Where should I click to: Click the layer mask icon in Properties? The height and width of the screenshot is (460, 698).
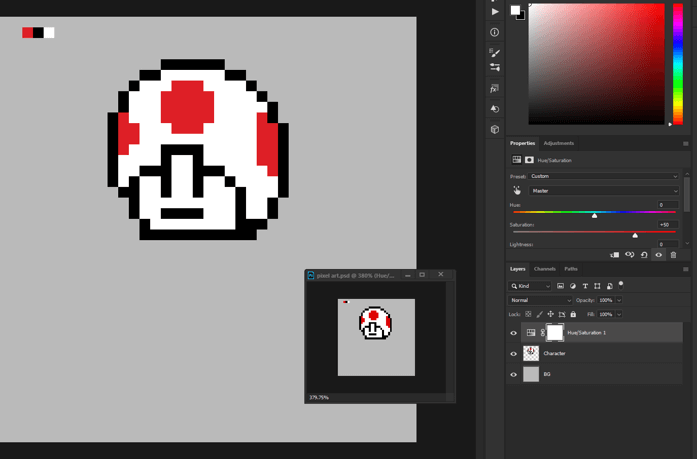529,160
